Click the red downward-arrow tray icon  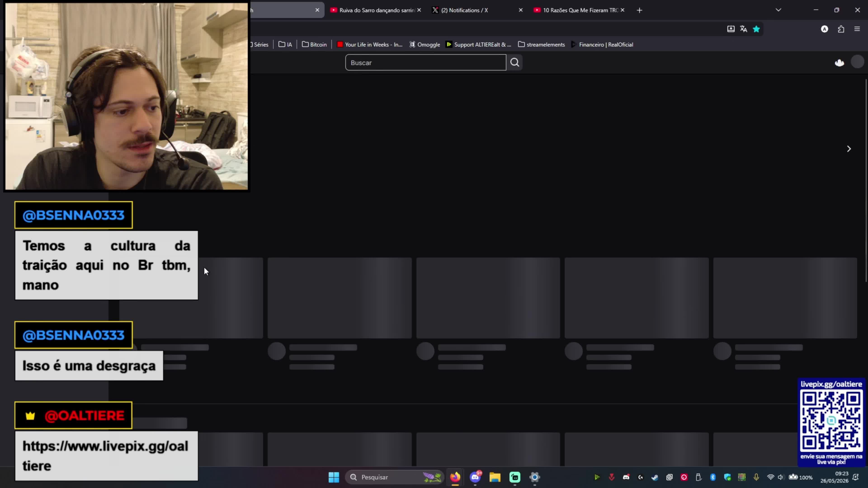[612, 477]
